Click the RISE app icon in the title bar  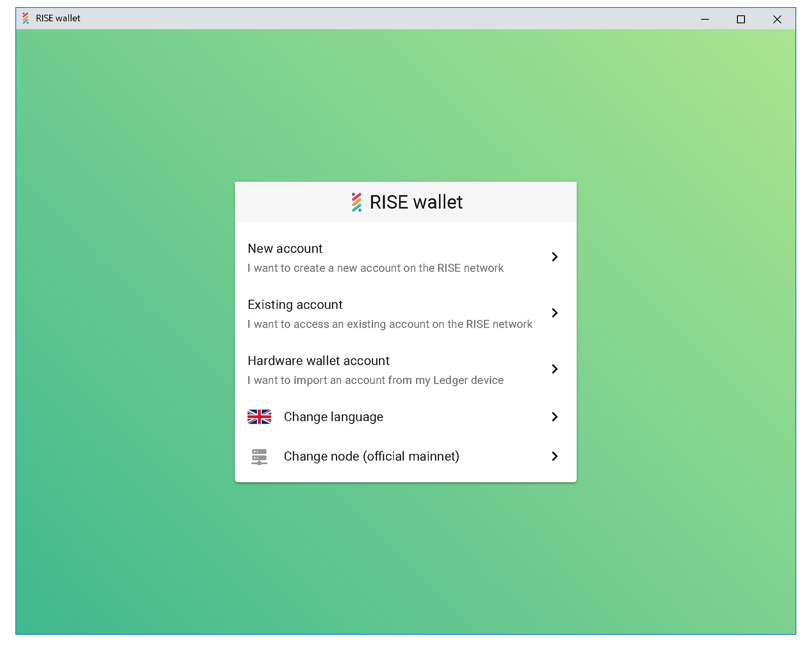pyautogui.click(x=25, y=18)
